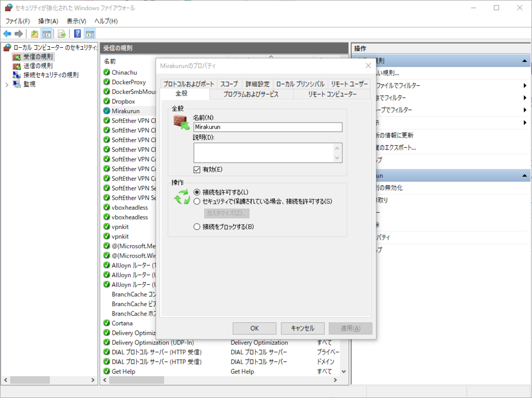This screenshot has width=532, height=398.
Task: Click 一覧のエクスポート action link
Action: click(x=395, y=147)
